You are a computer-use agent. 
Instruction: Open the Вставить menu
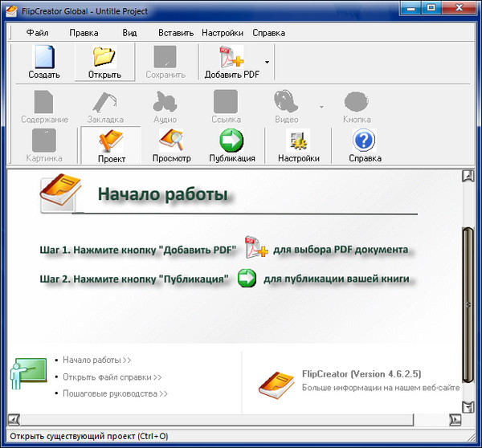coord(176,33)
